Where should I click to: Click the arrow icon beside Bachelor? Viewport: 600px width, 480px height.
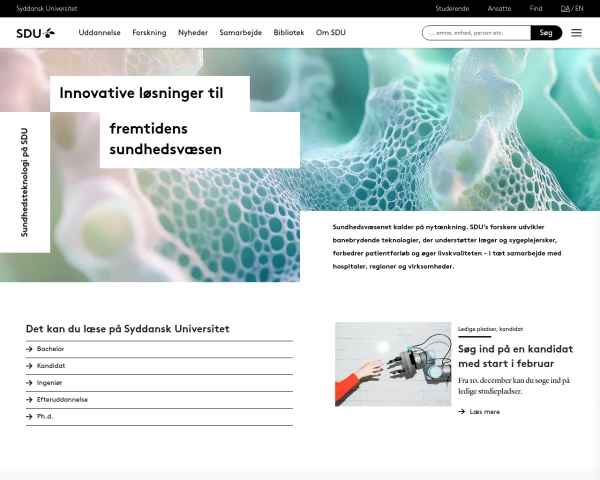click(30, 349)
